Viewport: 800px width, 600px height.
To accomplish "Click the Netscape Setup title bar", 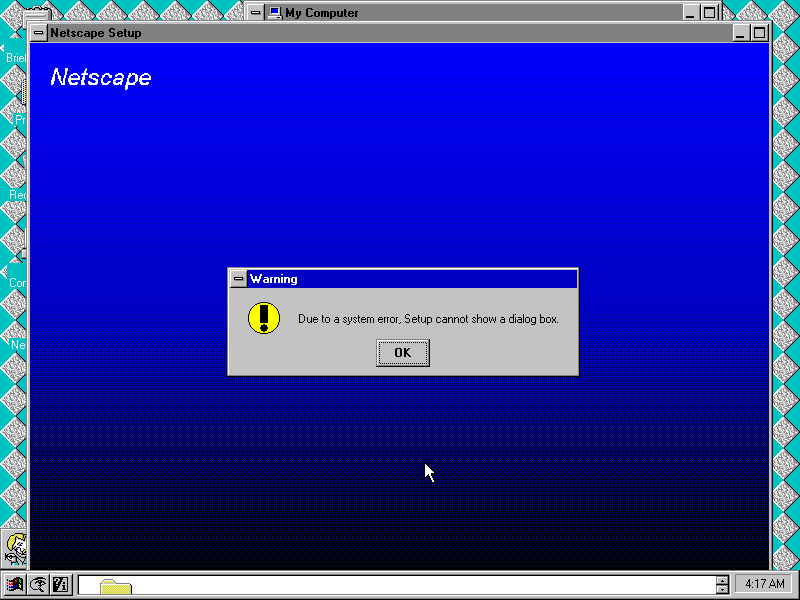I will (x=400, y=33).
